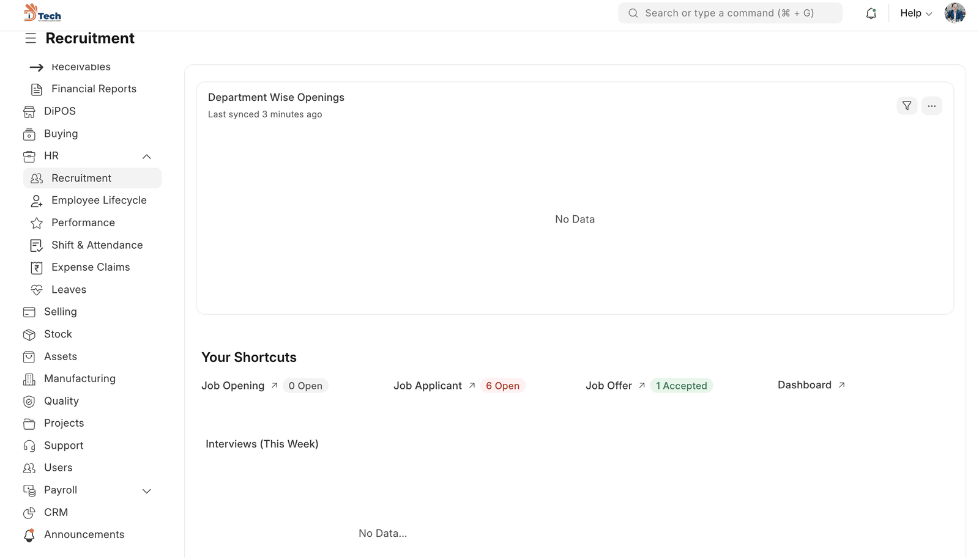Toggle sidebar with hamburger menu icon
Image resolution: width=979 pixels, height=560 pixels.
click(31, 39)
